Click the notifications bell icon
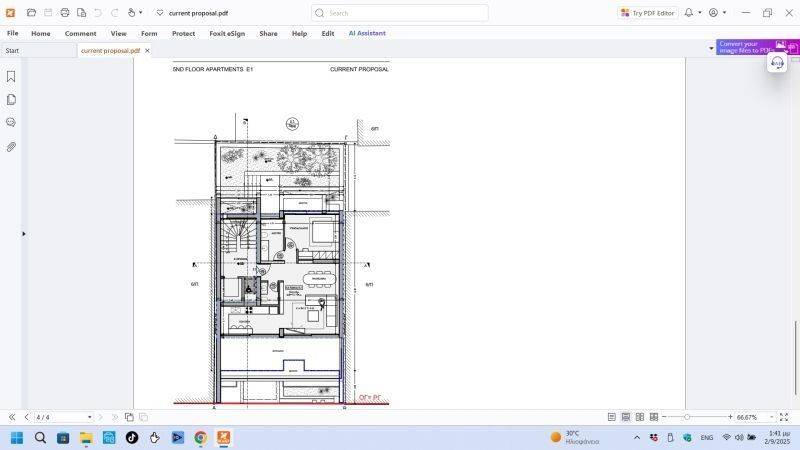 tap(688, 13)
